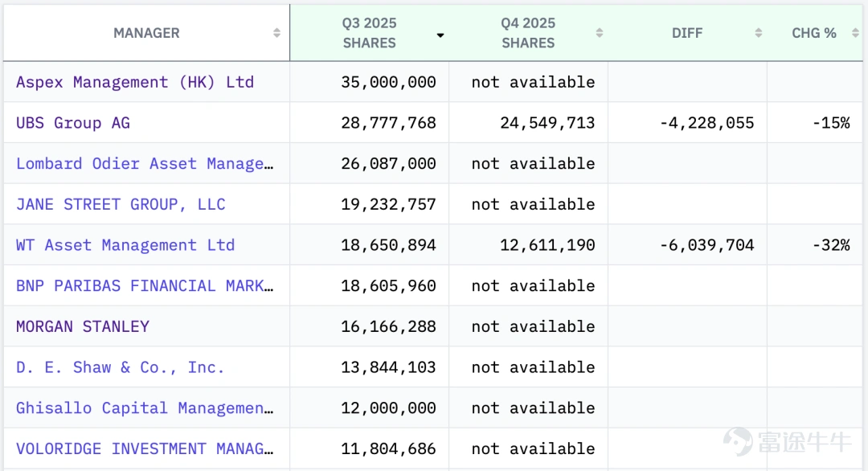Select Q3 shares value 35,000,000
The image size is (868, 471).
pyautogui.click(x=389, y=83)
